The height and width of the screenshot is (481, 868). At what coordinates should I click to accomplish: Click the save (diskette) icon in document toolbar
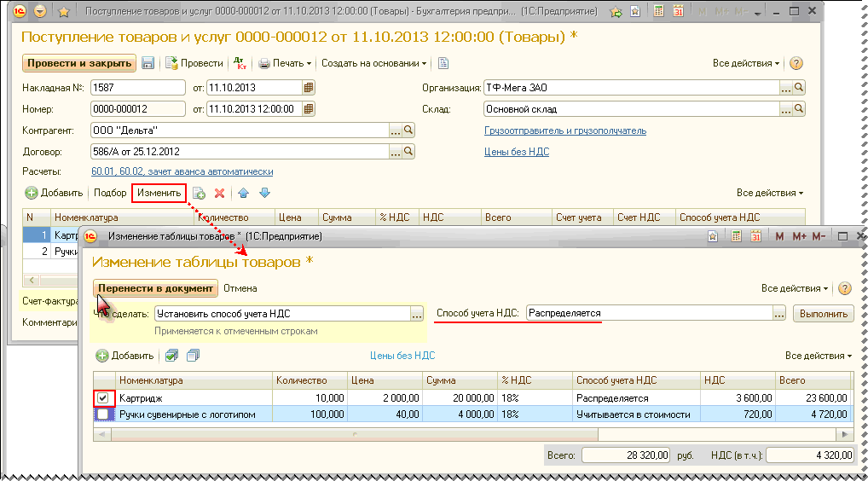148,64
